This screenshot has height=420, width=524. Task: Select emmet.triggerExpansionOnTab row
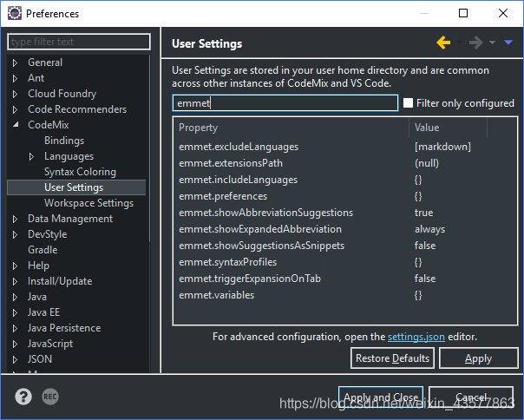[x=345, y=279]
